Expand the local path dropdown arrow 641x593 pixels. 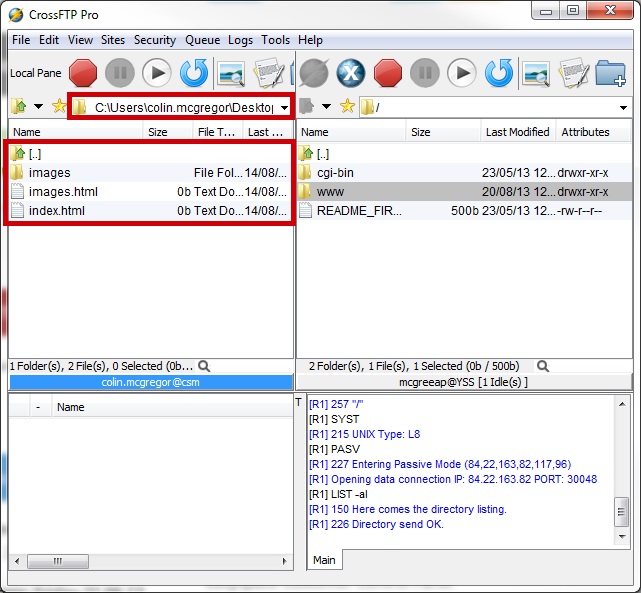(284, 107)
